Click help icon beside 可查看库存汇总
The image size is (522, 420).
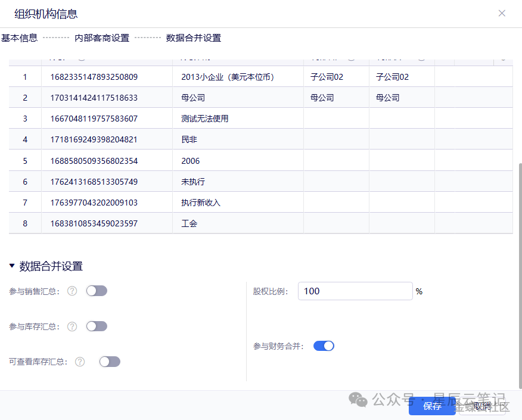pos(80,362)
